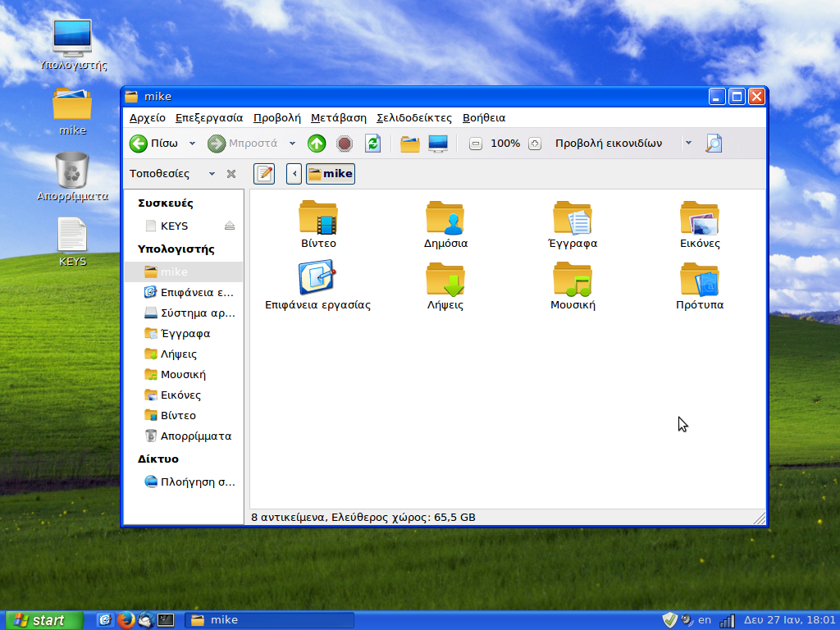Open the terminal taskbar icon
This screenshot has width=840, height=630.
point(166,620)
